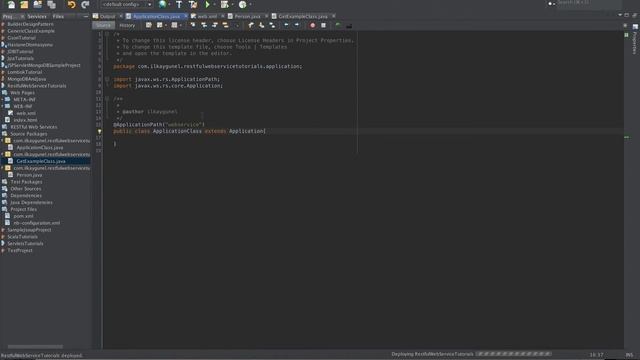Open index.html in project tree
This screenshot has height=360, width=640.
25,120
